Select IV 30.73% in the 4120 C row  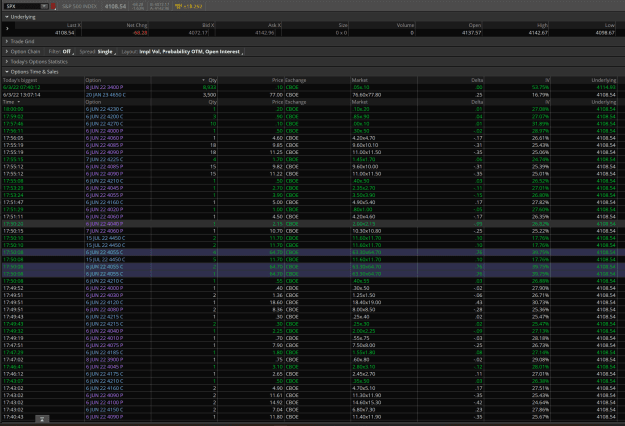point(541,302)
